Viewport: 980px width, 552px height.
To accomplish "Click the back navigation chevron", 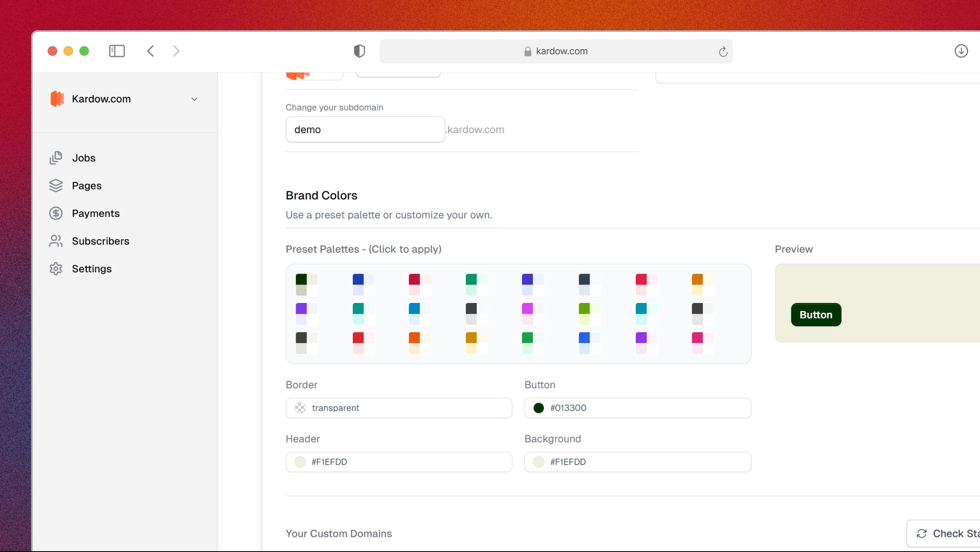I will coord(151,51).
